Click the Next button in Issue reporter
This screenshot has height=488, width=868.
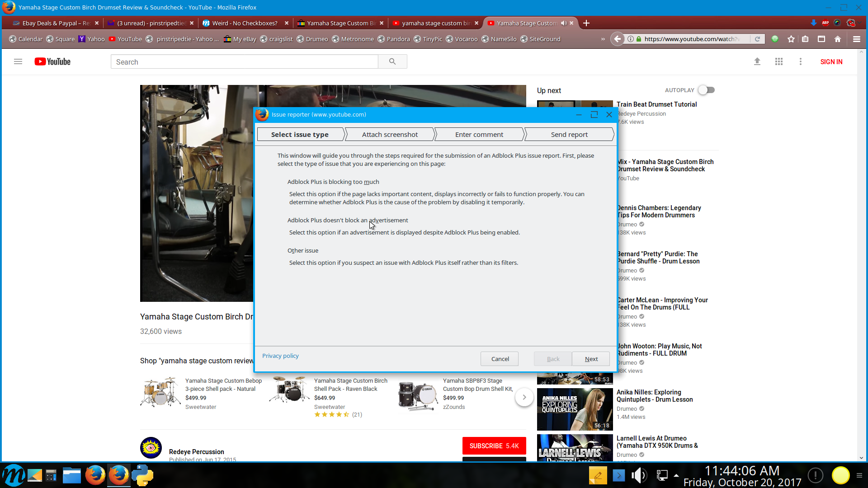pos(591,359)
